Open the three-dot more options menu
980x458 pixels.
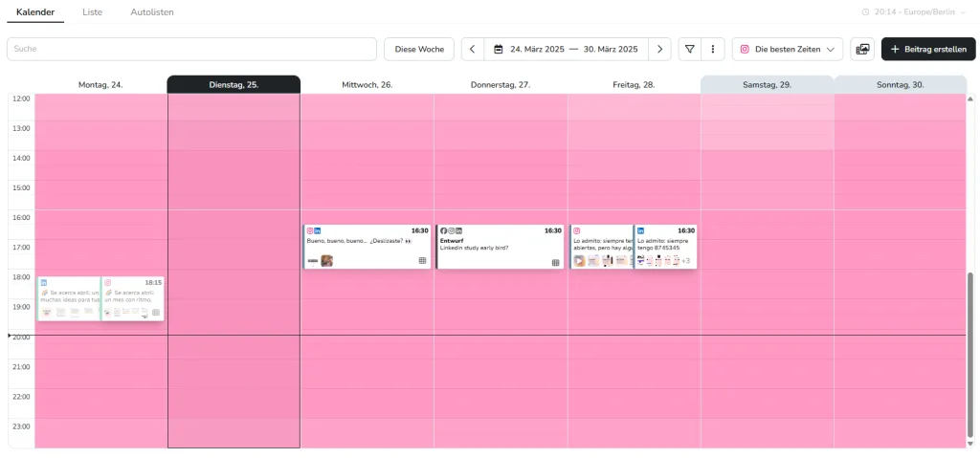(713, 49)
